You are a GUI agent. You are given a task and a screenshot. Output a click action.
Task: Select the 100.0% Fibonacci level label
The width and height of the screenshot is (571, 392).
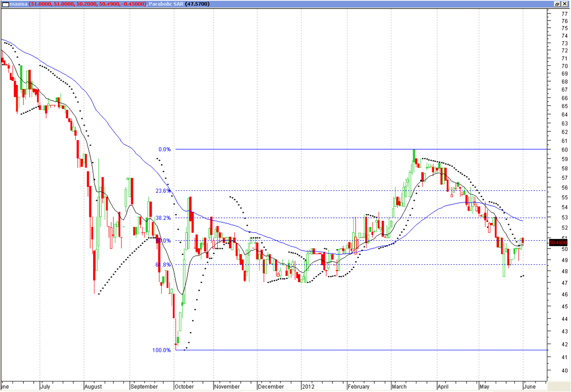(162, 350)
